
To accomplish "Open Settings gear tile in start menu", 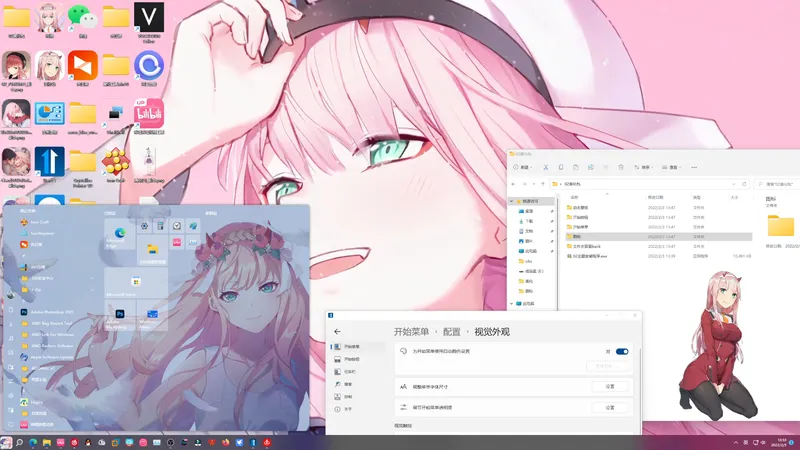I will [144, 226].
